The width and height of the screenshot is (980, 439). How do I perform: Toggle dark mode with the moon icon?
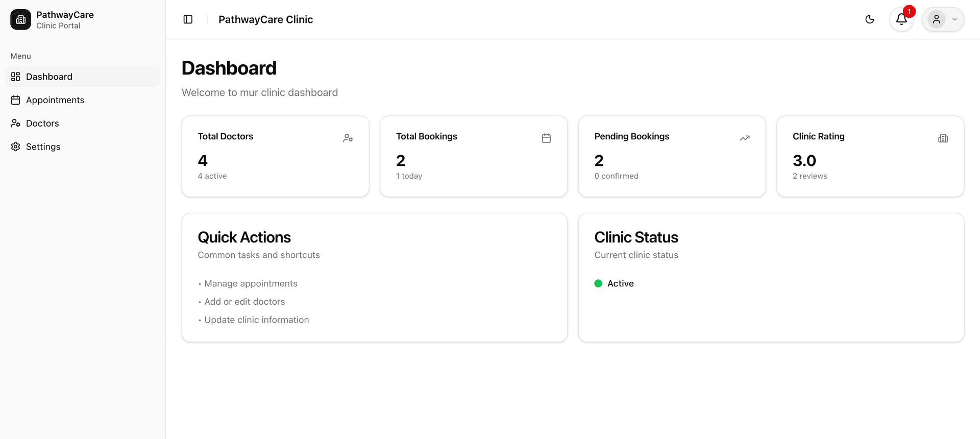(870, 19)
